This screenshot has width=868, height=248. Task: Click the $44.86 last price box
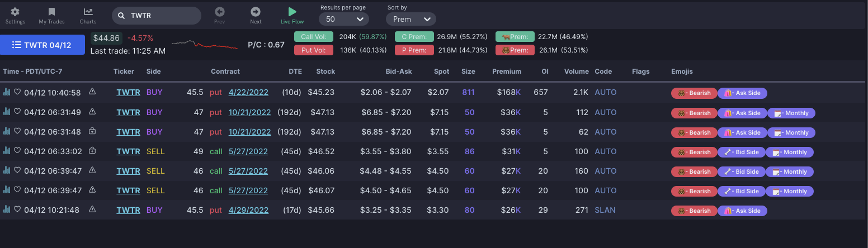[106, 38]
